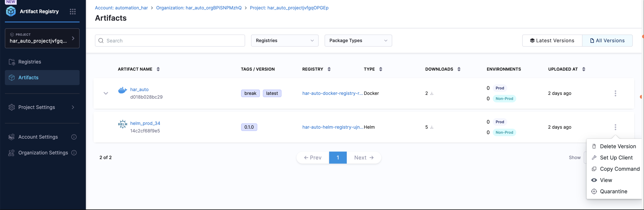Switch to All Versions view
The height and width of the screenshot is (210, 644).
[607, 41]
